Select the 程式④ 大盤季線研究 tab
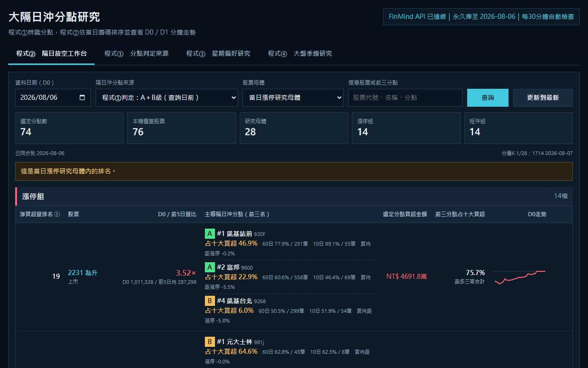 point(300,53)
